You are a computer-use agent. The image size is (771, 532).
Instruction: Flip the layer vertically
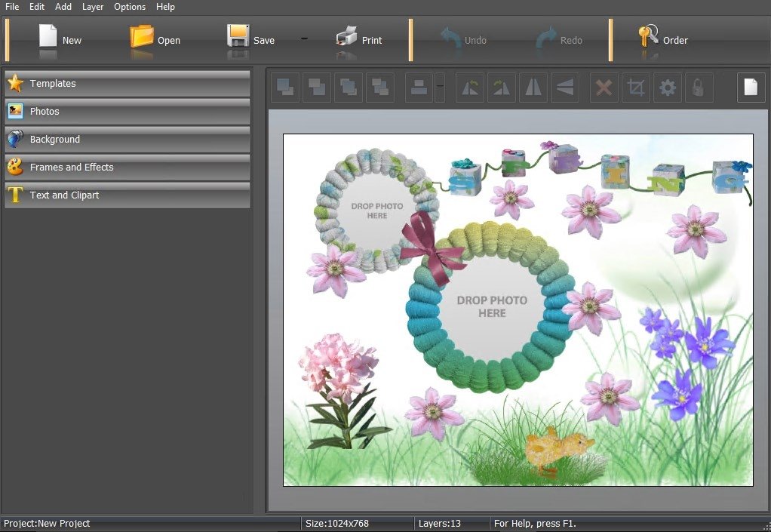564,88
